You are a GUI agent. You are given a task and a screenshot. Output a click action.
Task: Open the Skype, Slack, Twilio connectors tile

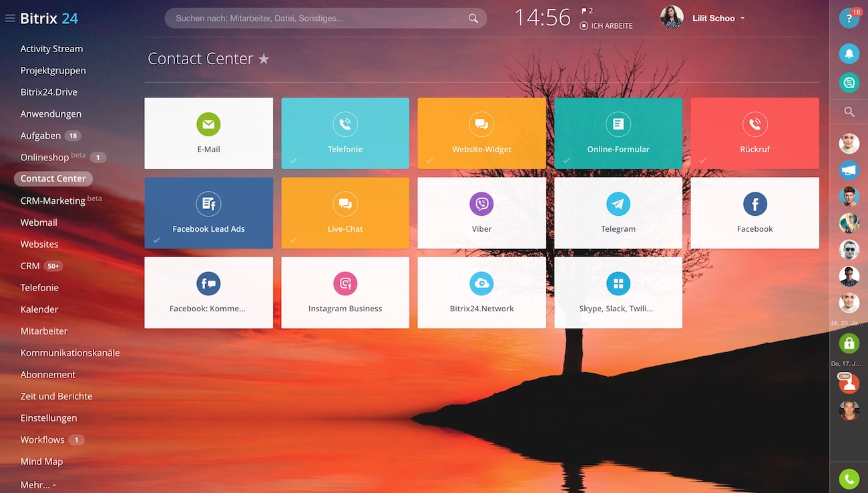[x=618, y=293]
